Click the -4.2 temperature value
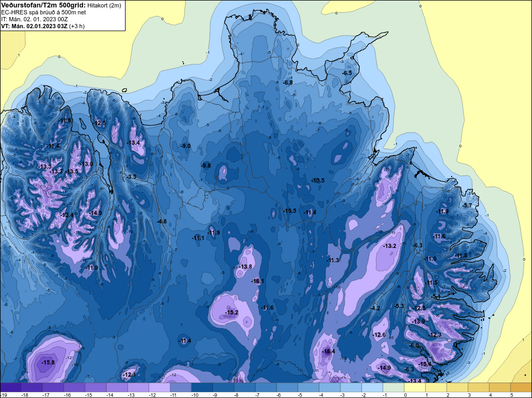 pyautogui.click(x=375, y=308)
